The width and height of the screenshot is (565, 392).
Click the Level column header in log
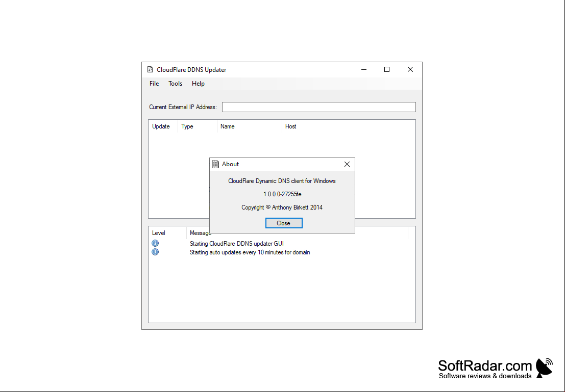pyautogui.click(x=167, y=233)
